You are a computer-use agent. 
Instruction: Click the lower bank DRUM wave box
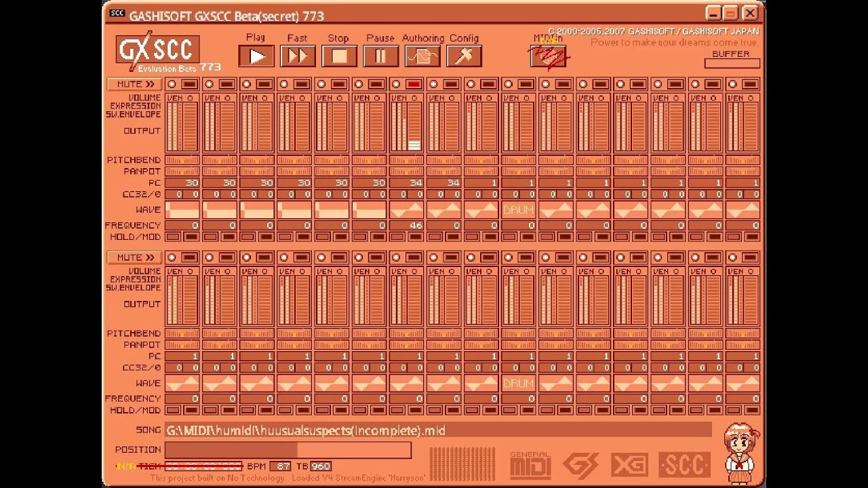[519, 383]
